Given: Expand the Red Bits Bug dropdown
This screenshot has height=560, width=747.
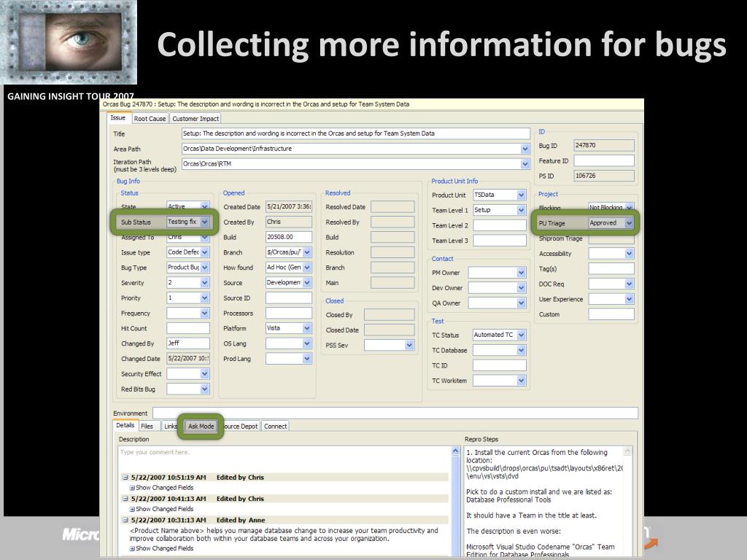Looking at the screenshot, I should 204,389.
